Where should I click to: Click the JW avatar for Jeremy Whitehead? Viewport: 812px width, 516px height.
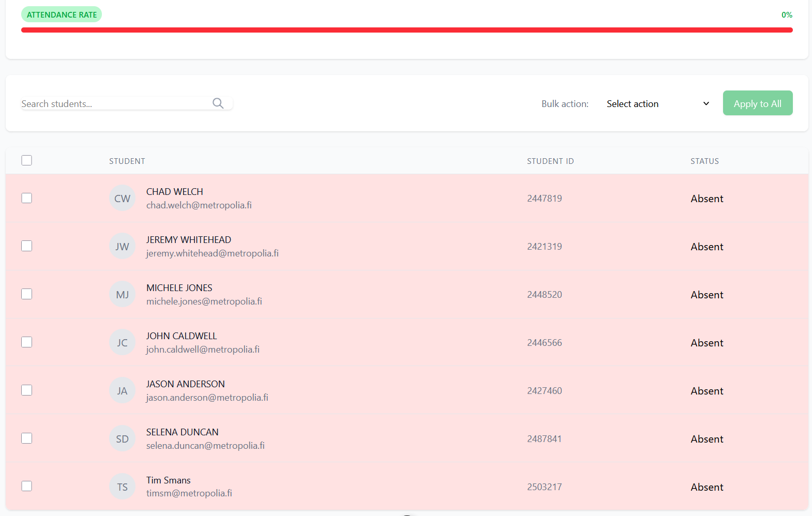pyautogui.click(x=123, y=247)
